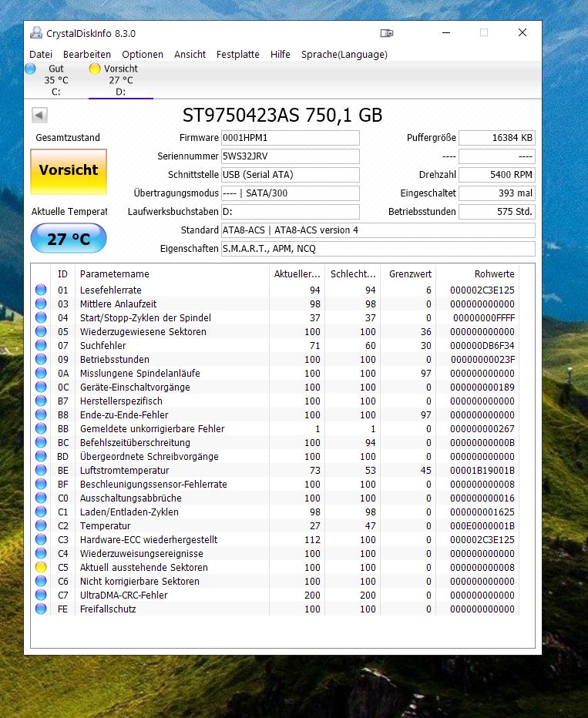This screenshot has height=718, width=588.
Task: Click the blue orb for Hardware-ECC wiederhergestellt row
Action: point(41,539)
